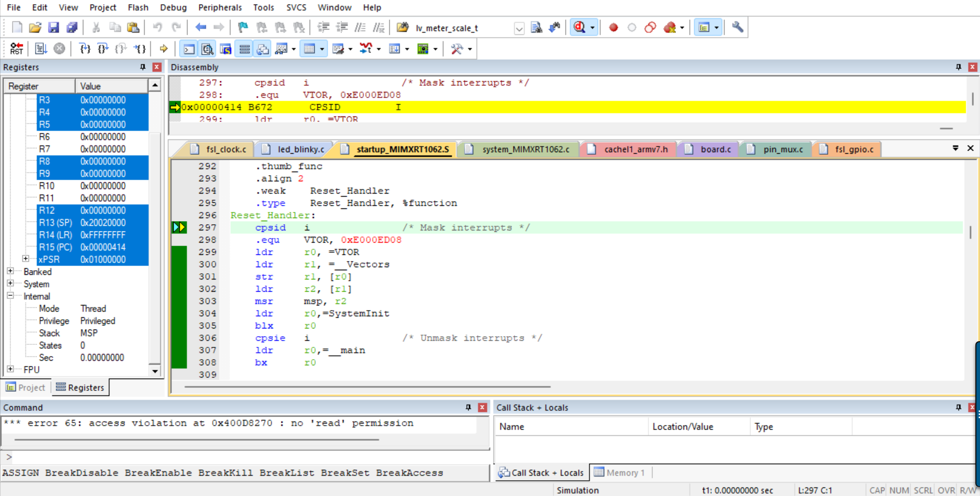Open the lv_meter_scale_t find dropdown
980x496 pixels.
[519, 28]
